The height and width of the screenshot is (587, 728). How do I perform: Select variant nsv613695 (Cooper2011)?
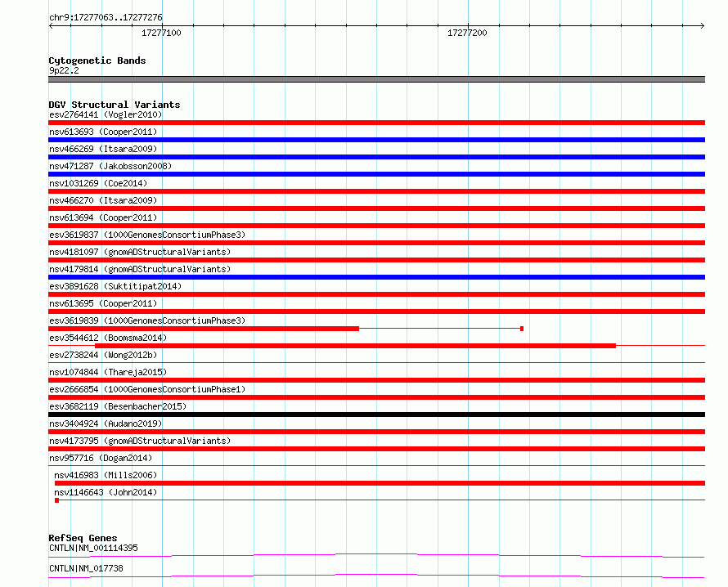103,303
